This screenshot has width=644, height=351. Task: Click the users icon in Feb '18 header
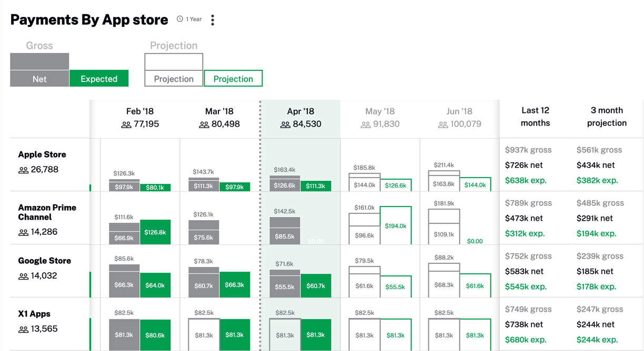point(126,125)
